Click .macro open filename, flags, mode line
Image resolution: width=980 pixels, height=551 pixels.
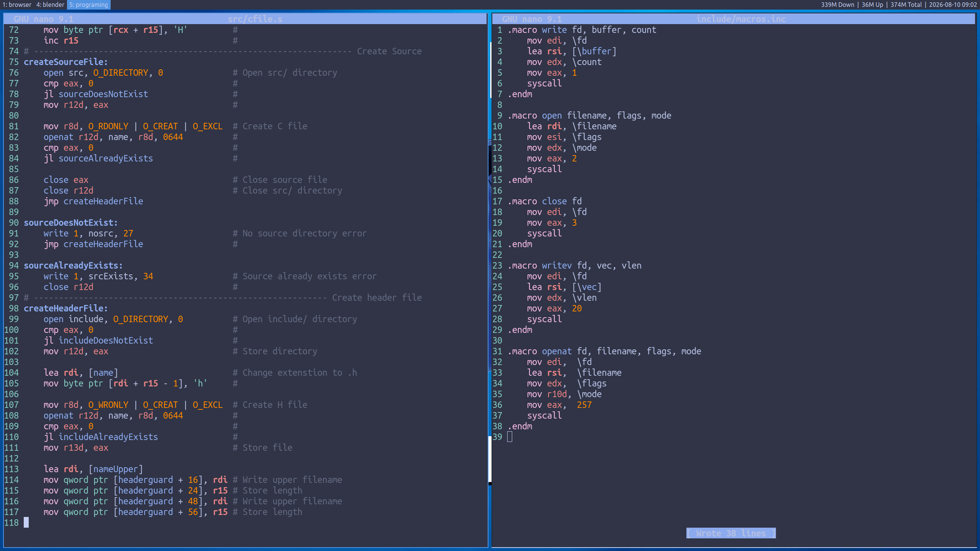point(590,116)
